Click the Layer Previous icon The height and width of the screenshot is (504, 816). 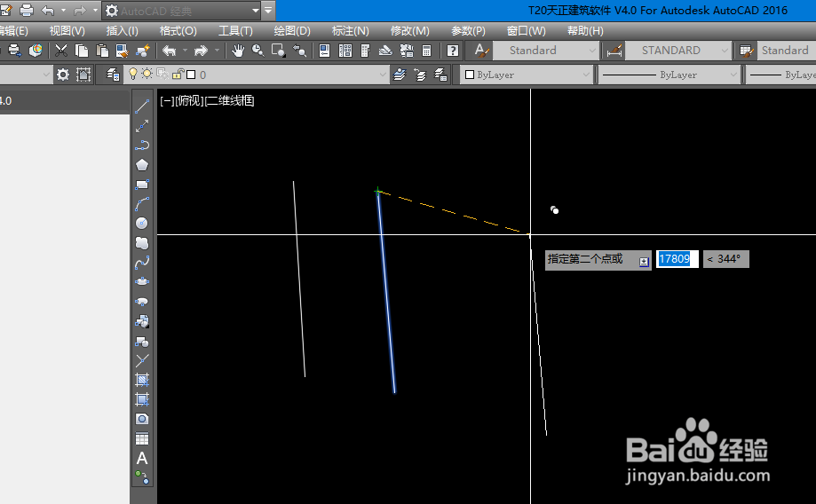(x=420, y=75)
